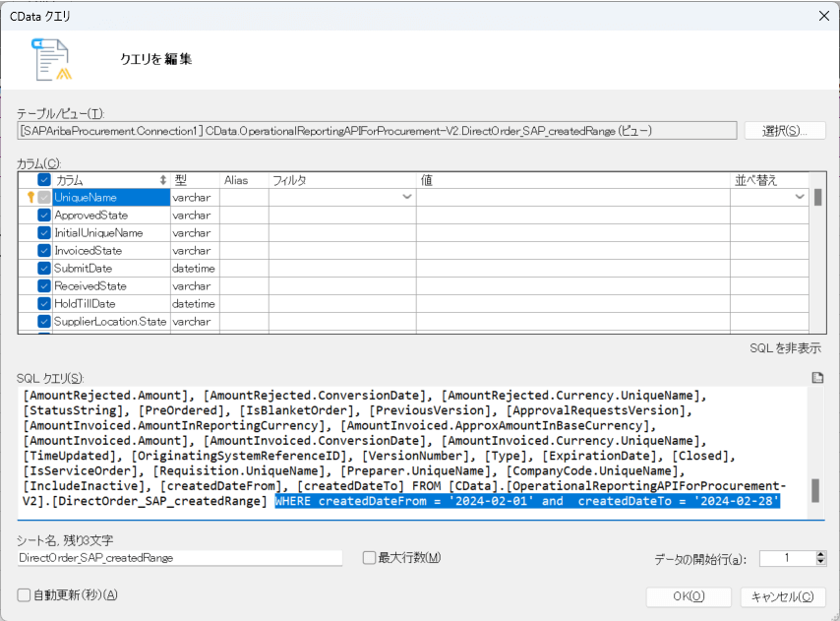Close the CData クエリ dialog
This screenshot has width=840, height=621.
824,16
